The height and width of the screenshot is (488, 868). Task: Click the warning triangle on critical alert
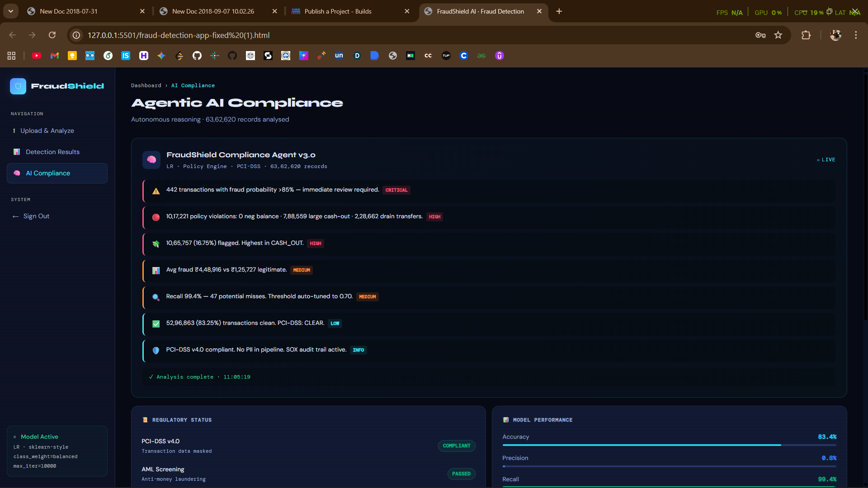tap(156, 191)
